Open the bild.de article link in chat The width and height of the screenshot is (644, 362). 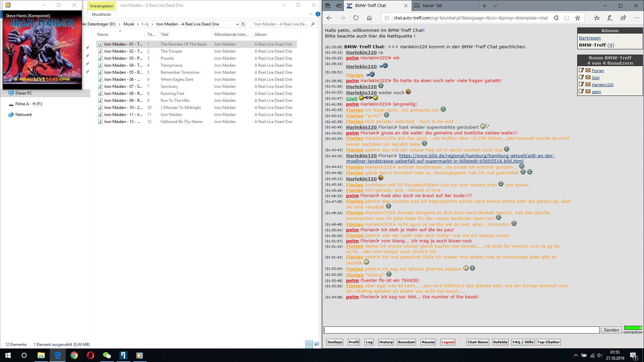(x=450, y=158)
